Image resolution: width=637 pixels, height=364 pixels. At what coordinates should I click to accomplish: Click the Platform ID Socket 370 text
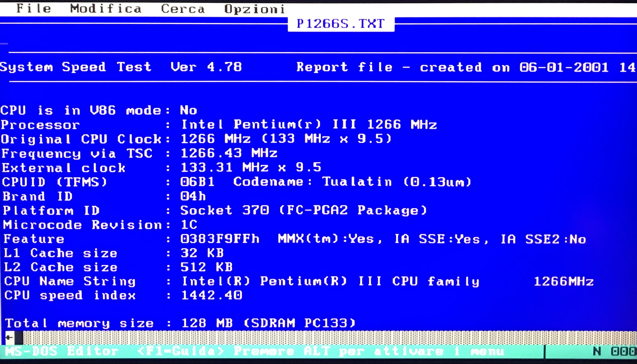coord(225,210)
